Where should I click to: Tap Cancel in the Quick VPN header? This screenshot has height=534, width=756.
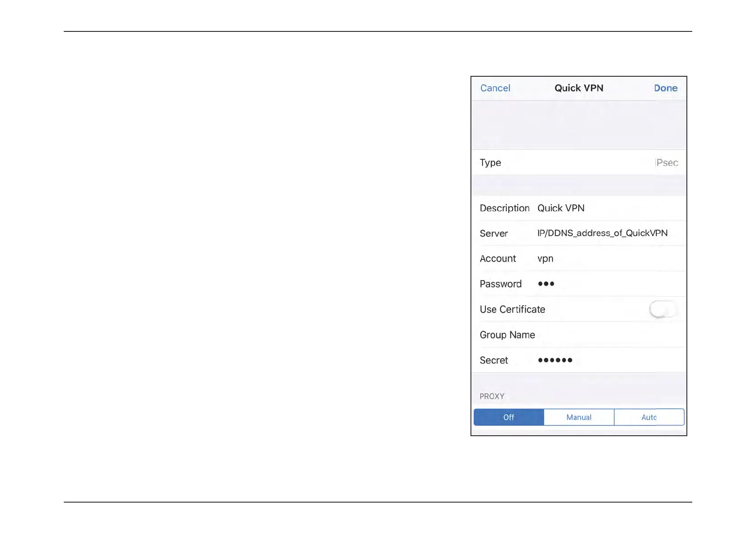[495, 88]
